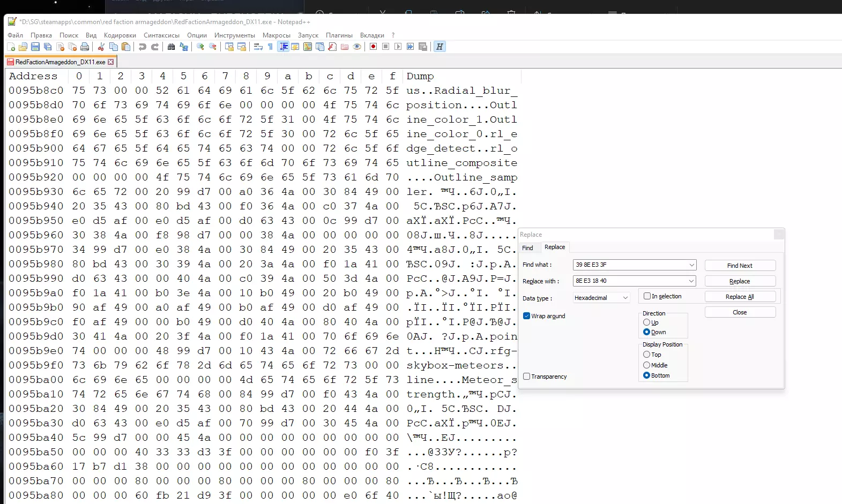
Task: Open the Запуск menu
Action: (x=308, y=35)
